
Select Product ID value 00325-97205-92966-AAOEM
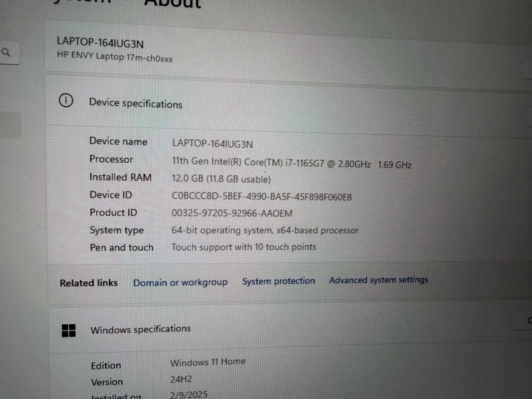point(232,213)
